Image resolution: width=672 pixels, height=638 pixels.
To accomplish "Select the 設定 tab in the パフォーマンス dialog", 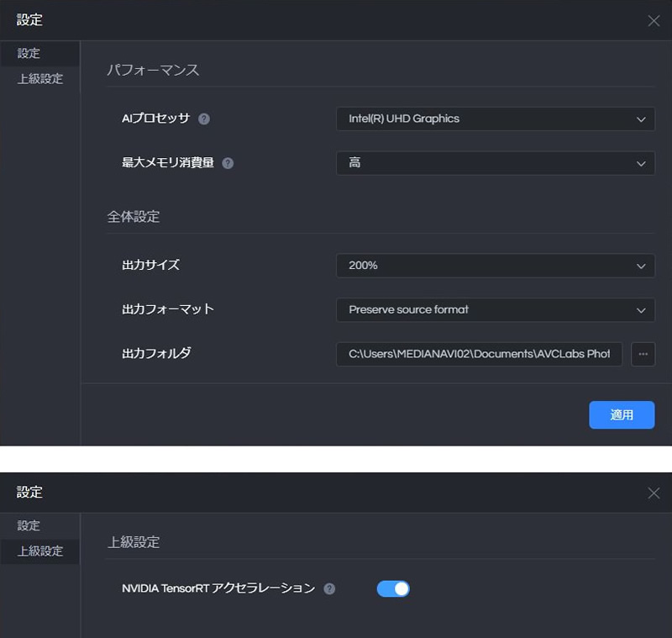I will 29,53.
